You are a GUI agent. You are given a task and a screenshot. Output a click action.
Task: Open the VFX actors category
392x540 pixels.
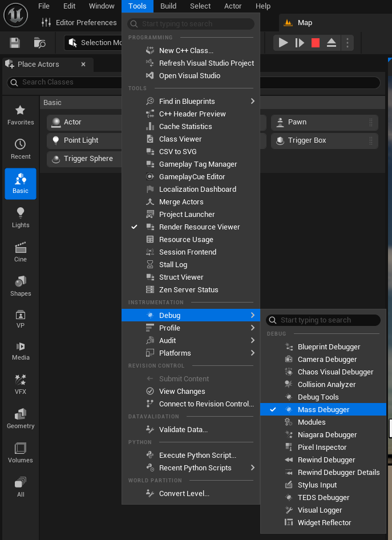[21, 384]
